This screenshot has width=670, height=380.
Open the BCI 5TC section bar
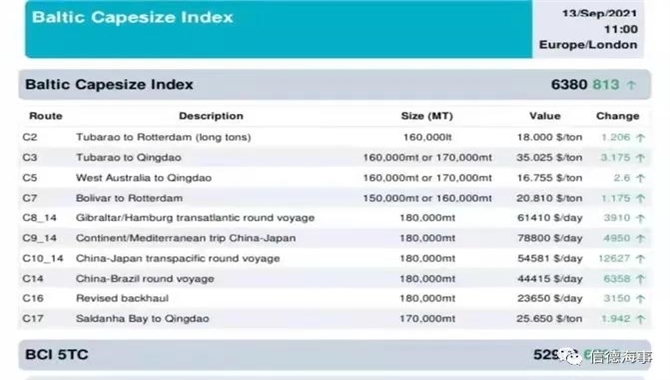[x=335, y=355]
